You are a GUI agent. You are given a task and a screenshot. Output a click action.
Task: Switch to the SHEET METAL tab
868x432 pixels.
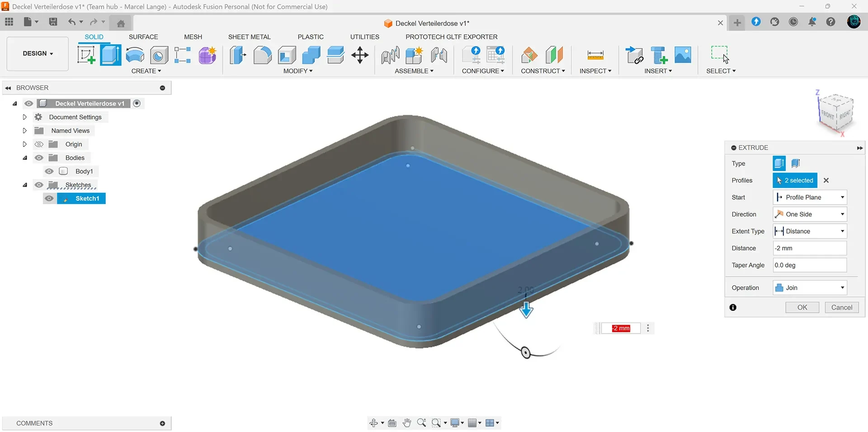250,37
